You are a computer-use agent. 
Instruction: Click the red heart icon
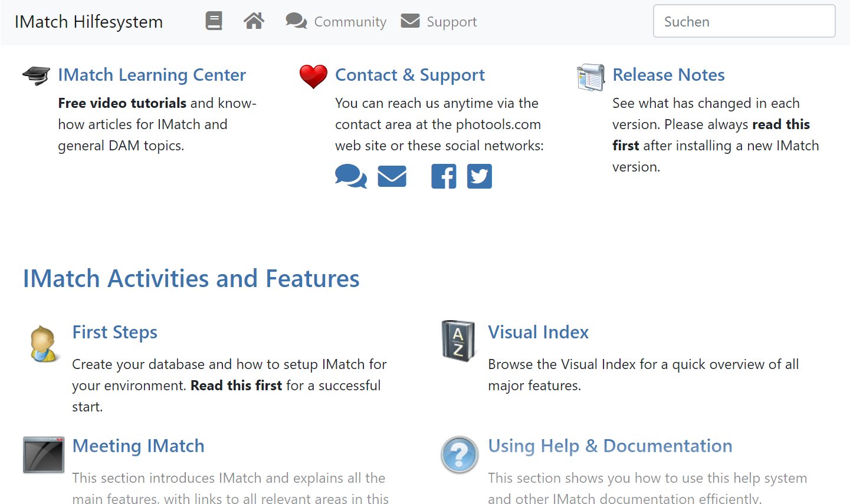click(313, 76)
